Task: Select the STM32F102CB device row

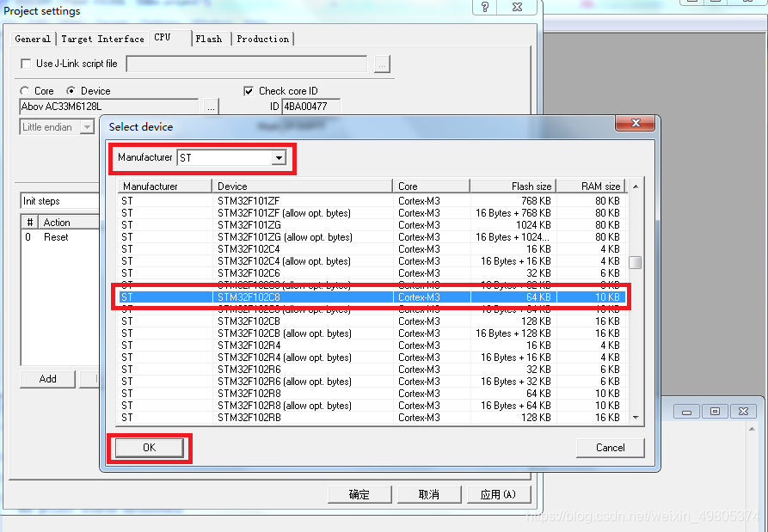Action: click(x=372, y=321)
